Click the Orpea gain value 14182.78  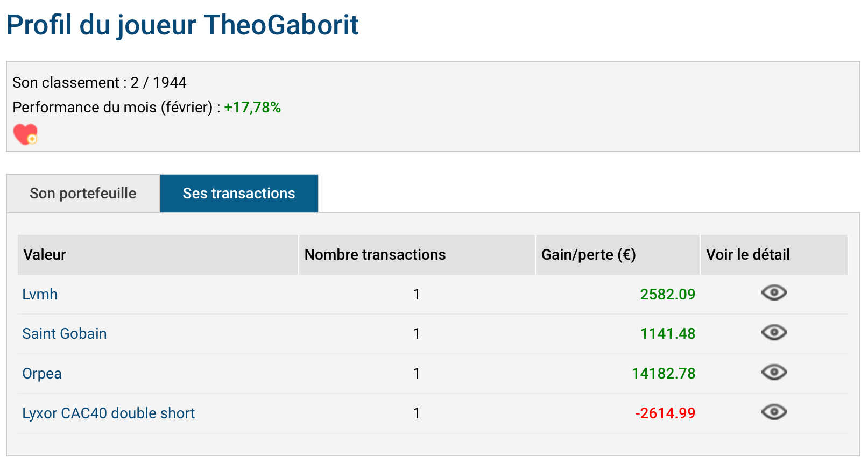[x=664, y=374]
